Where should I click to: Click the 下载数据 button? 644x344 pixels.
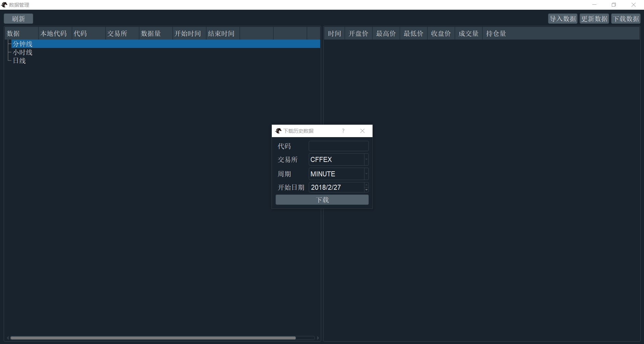[626, 18]
